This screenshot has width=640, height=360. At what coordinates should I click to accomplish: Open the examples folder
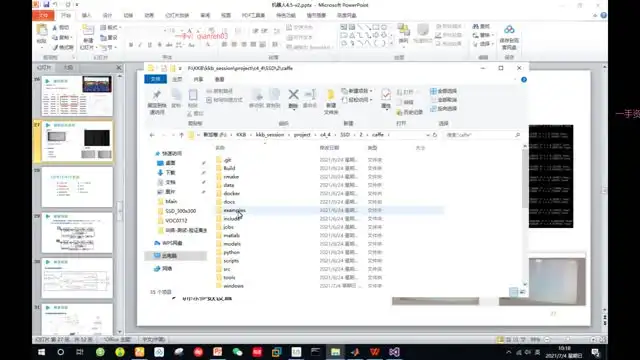coord(234,210)
